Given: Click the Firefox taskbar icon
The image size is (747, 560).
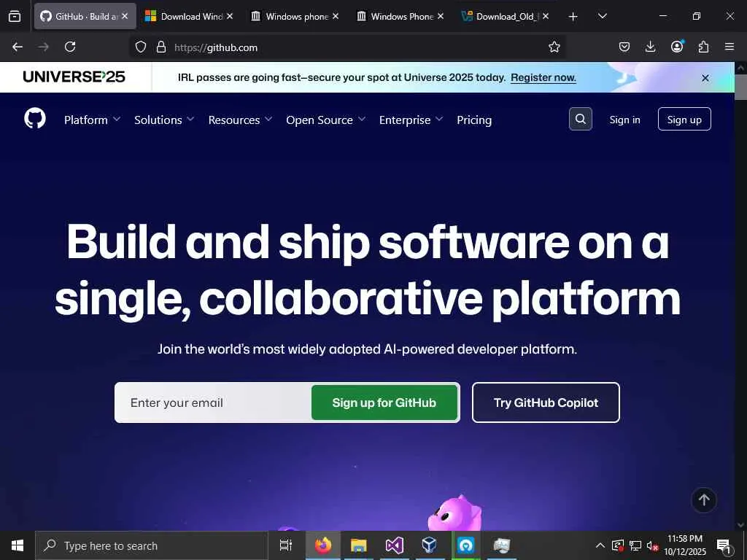Looking at the screenshot, I should pos(322,545).
